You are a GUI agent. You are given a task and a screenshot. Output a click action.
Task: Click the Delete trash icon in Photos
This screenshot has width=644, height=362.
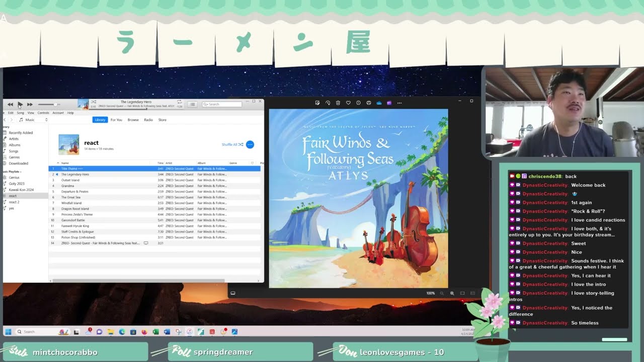click(338, 103)
